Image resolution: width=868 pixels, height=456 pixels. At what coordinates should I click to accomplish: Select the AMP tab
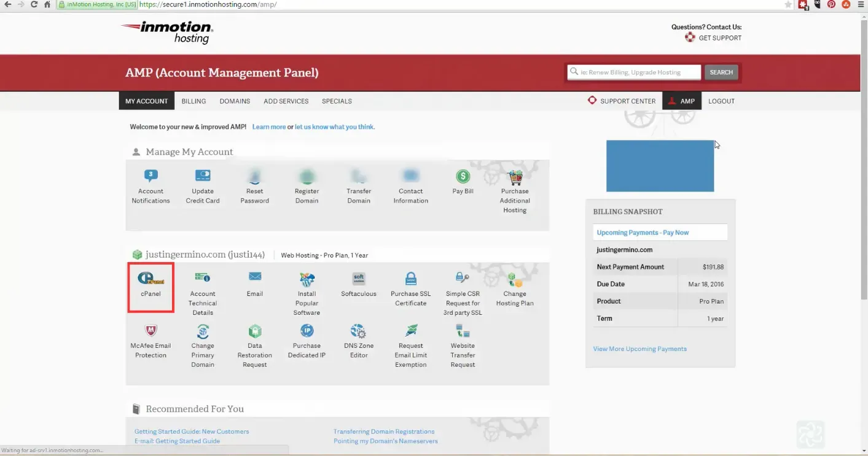(x=682, y=101)
